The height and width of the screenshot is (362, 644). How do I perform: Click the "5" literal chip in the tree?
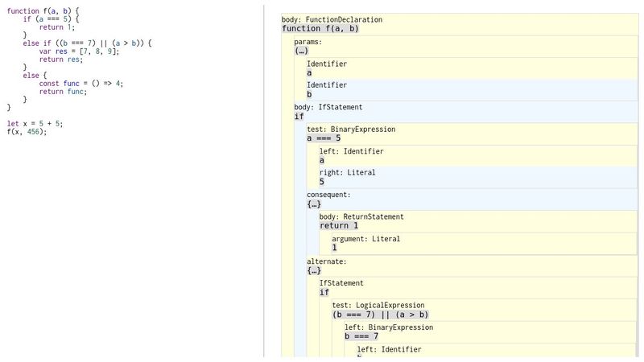point(322,182)
